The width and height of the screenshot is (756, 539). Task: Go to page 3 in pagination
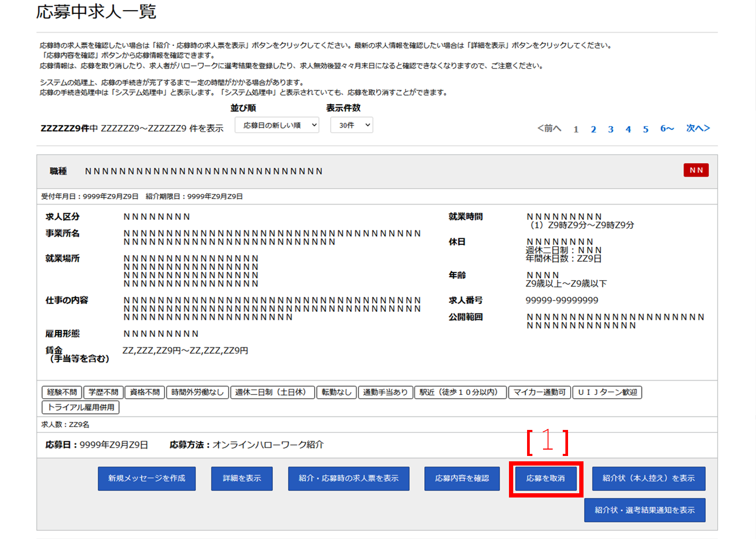(x=611, y=129)
